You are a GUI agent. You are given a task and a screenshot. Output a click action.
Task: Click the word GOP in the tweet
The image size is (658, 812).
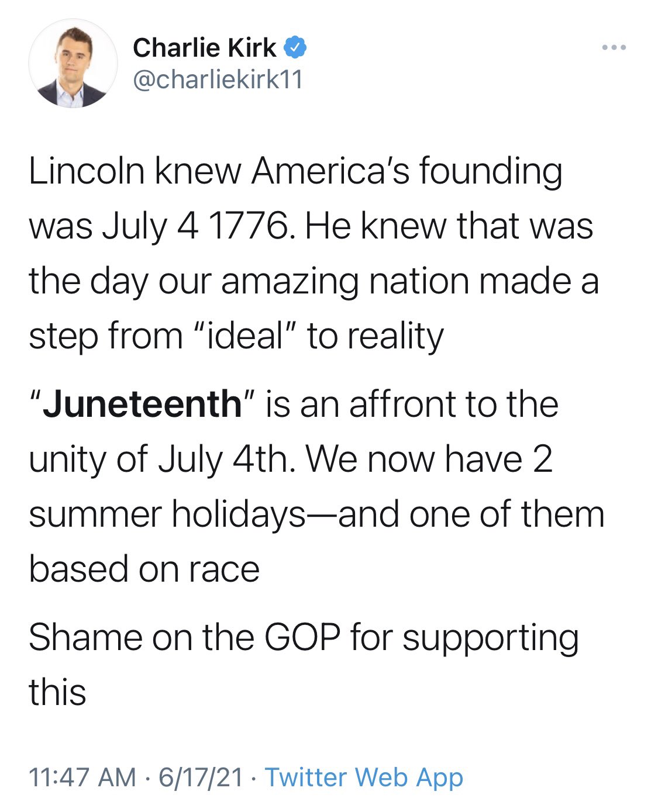(x=302, y=637)
